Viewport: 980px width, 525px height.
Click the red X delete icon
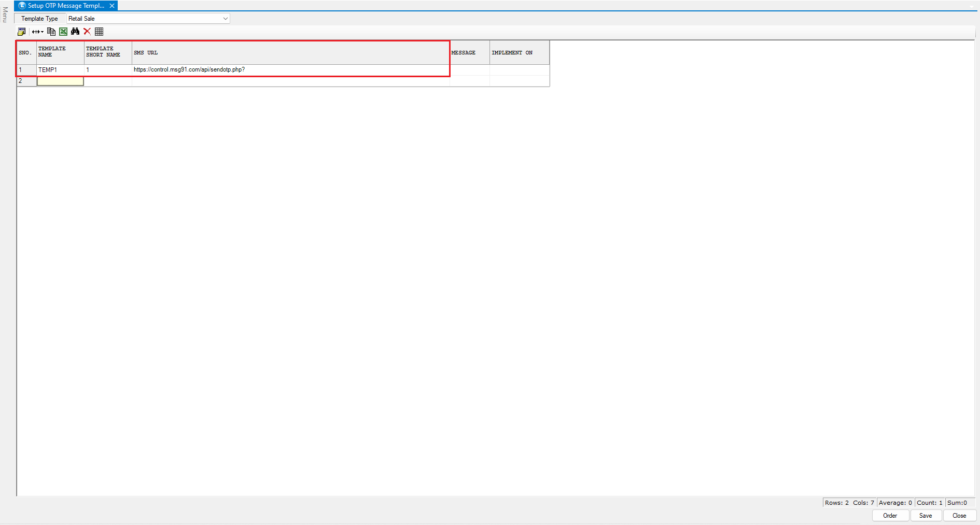[x=87, y=32]
